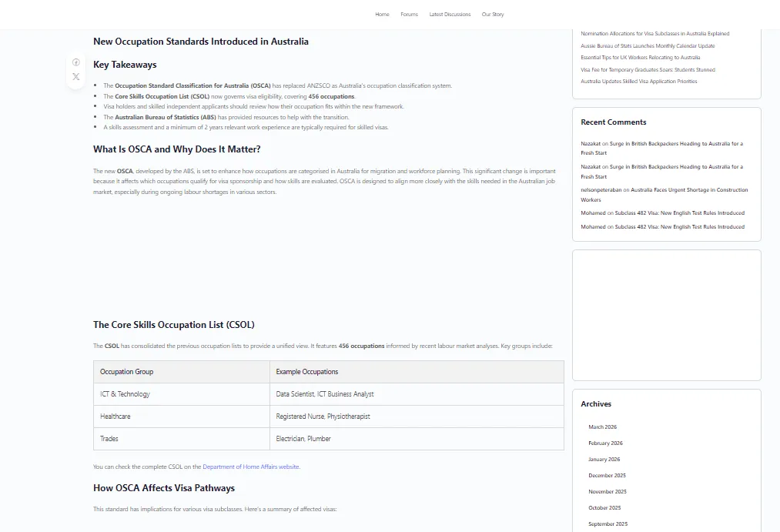Open second Nazakat comment on British Backpackers

pos(661,172)
